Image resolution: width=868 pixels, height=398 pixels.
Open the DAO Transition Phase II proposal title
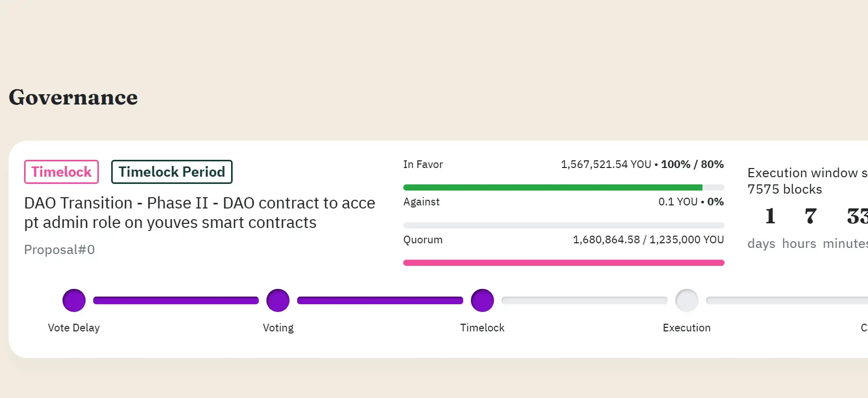point(199,213)
